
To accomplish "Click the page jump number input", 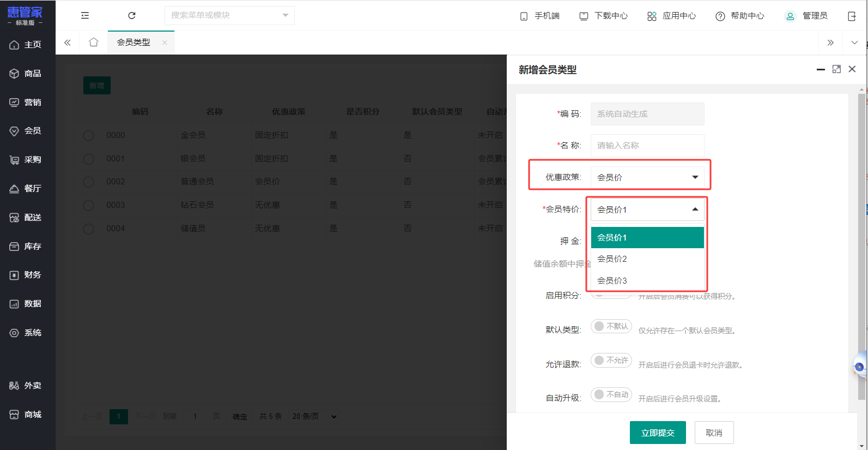I will pyautogui.click(x=195, y=416).
